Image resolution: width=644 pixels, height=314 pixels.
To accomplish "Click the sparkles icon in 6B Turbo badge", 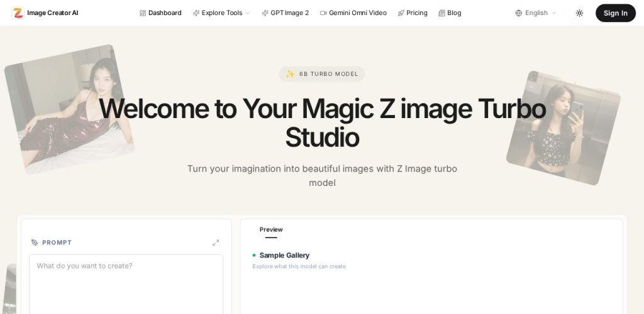I will click(x=291, y=74).
